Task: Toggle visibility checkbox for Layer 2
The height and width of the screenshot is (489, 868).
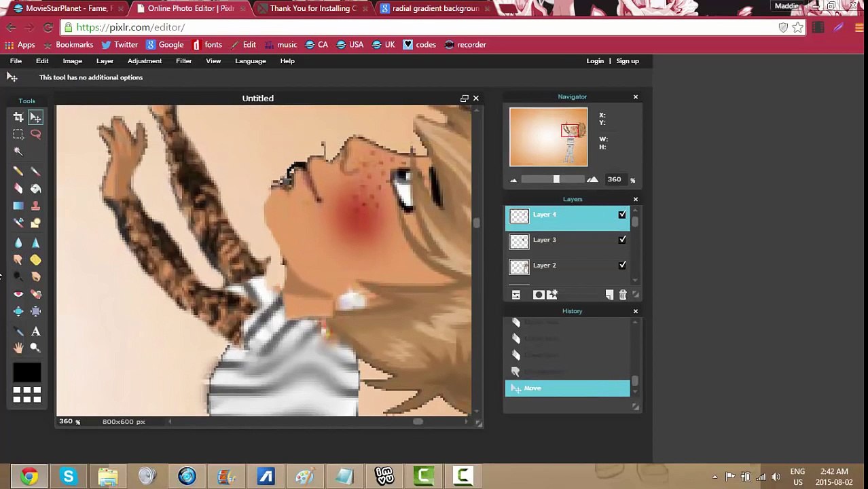Action: 622,265
